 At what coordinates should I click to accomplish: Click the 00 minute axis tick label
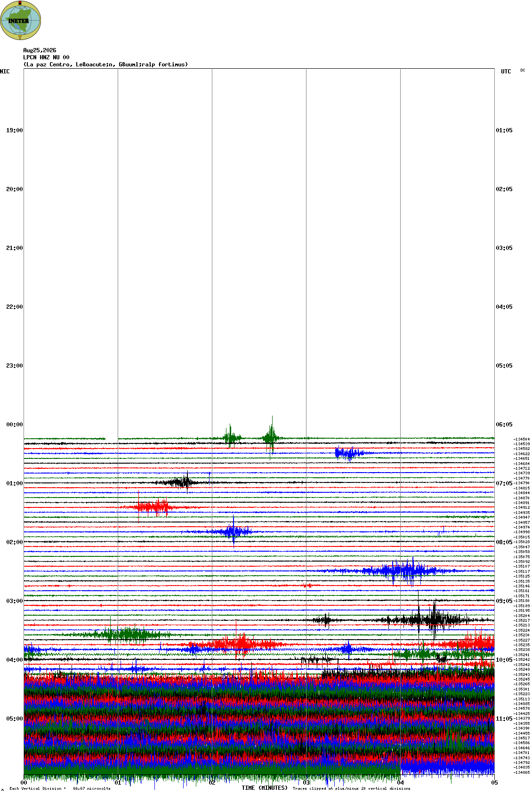(x=24, y=783)
